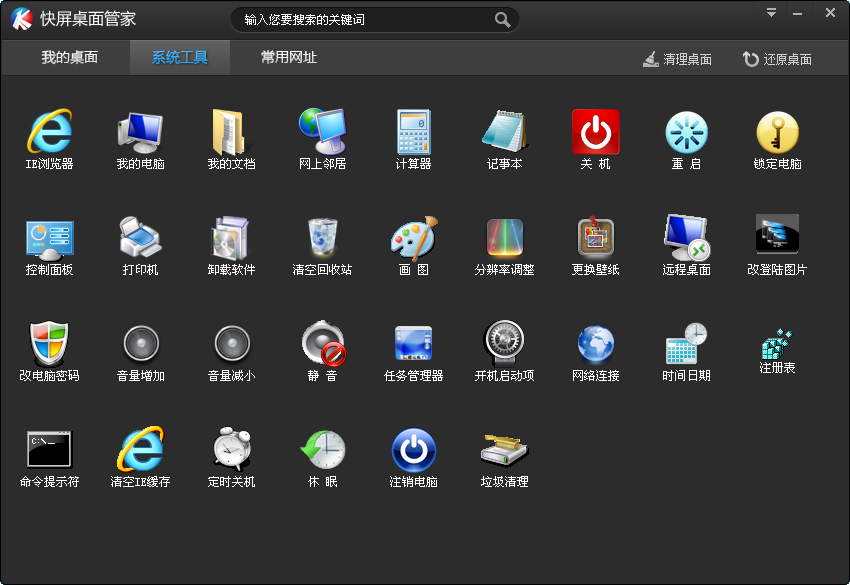Viewport: 850px width, 585px height.
Task: Open the title bar dropdown menu arrow
Action: [x=771, y=13]
